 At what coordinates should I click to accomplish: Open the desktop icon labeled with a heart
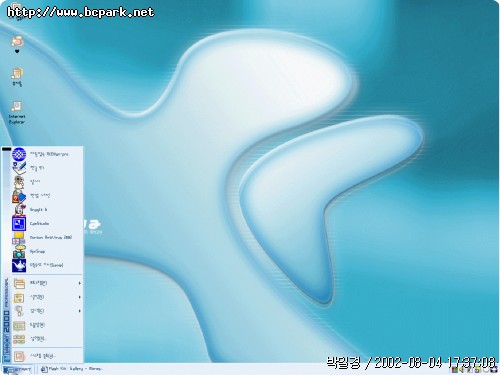pos(17,45)
